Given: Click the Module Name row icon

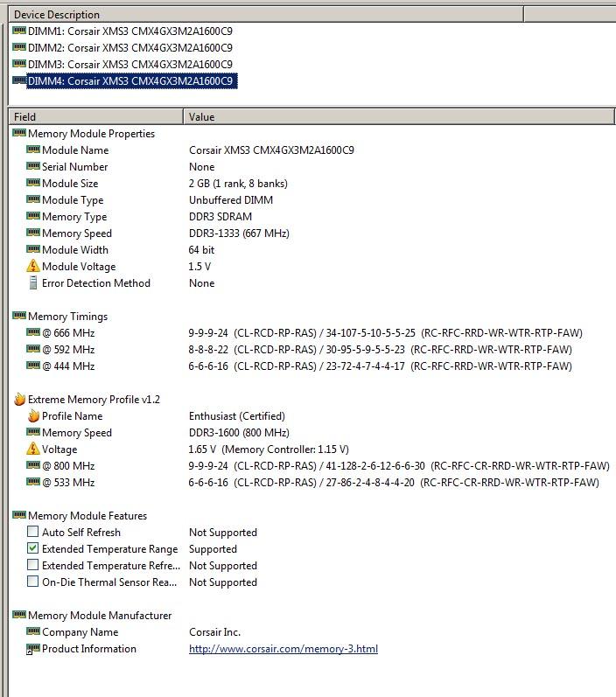Looking at the screenshot, I should coord(33,150).
